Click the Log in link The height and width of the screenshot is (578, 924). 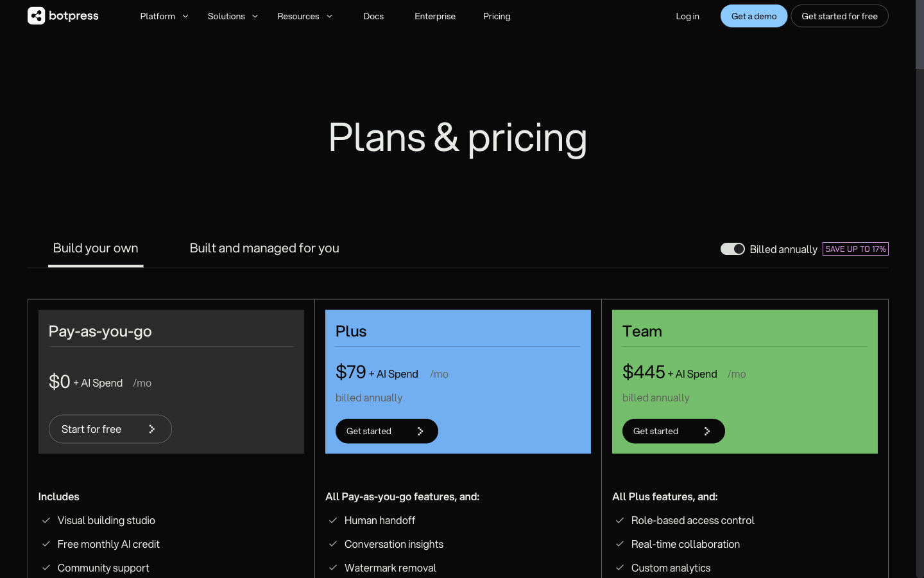click(687, 16)
